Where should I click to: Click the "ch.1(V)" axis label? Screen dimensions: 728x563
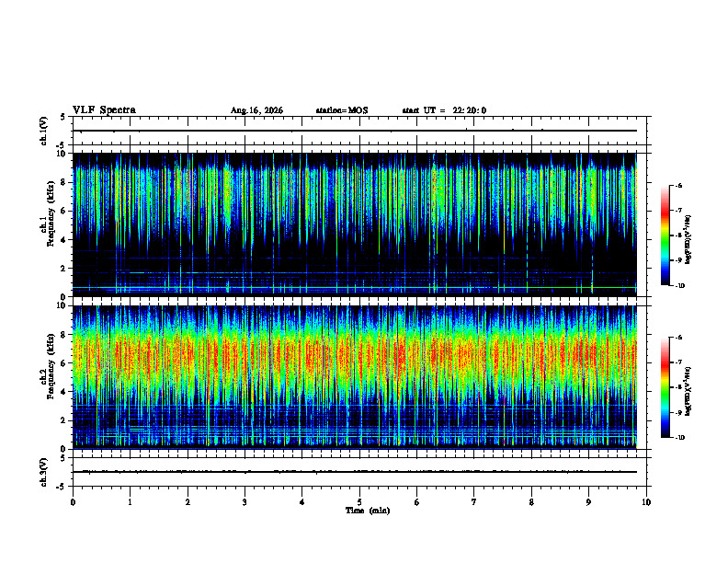(x=43, y=131)
